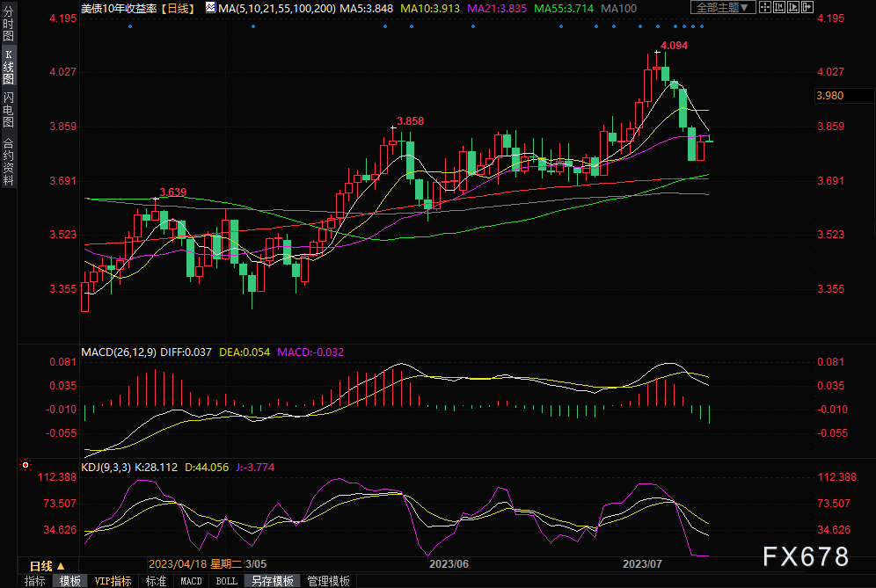
Task: Click the 4.094 high price marker
Action: click(675, 46)
